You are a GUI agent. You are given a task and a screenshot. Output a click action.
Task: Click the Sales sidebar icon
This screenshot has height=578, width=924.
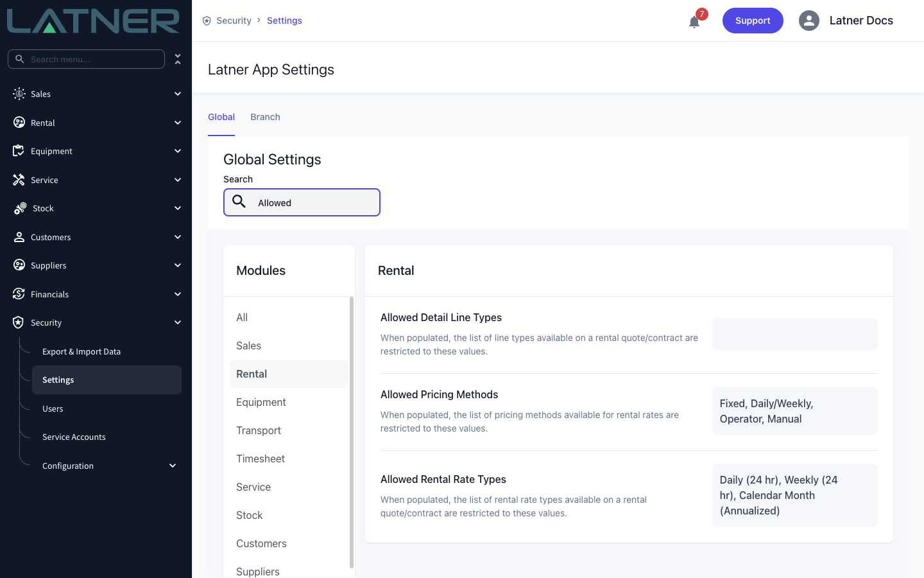point(19,94)
